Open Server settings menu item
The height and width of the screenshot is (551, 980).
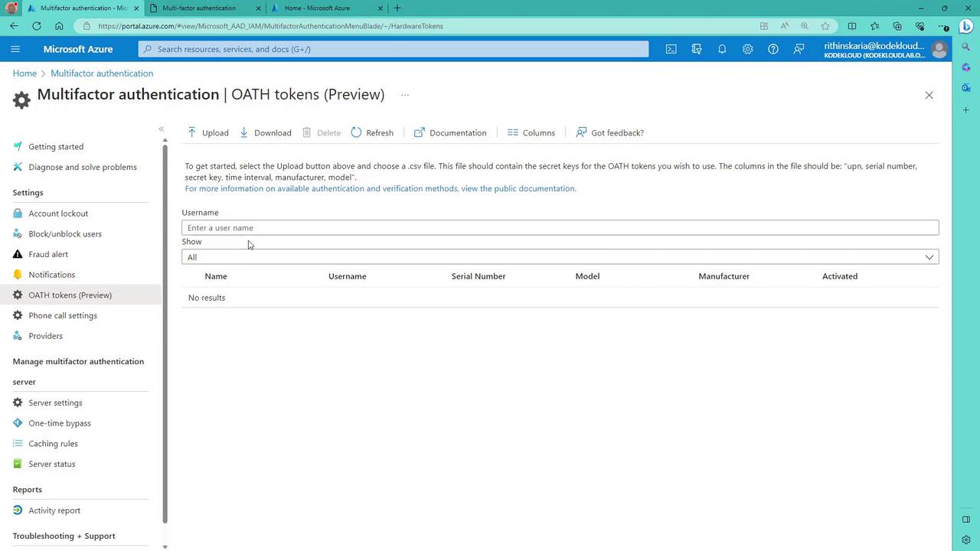pos(55,403)
